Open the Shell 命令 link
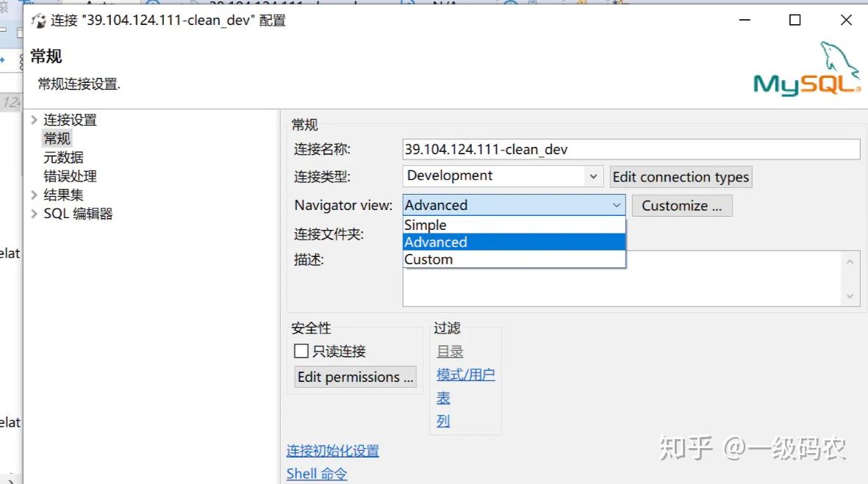Viewport: 868px width, 484px height. (x=316, y=473)
